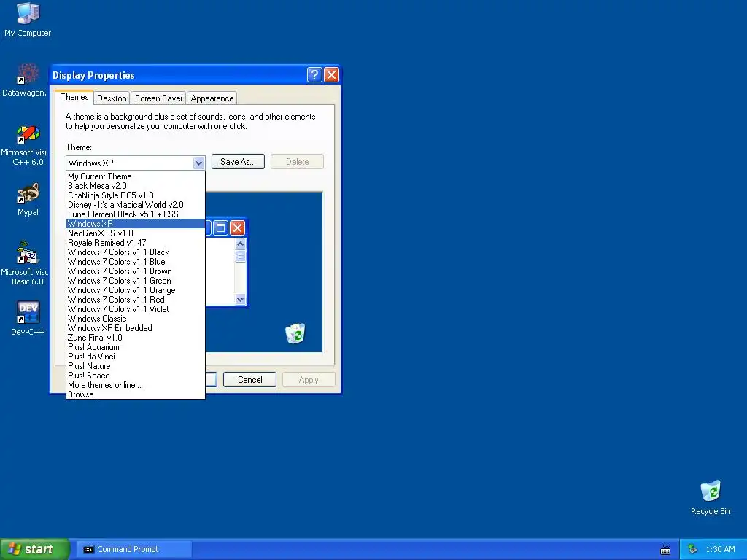Choose ChaNinja Style RC5 v1.0 theme
747x560 pixels.
point(135,195)
